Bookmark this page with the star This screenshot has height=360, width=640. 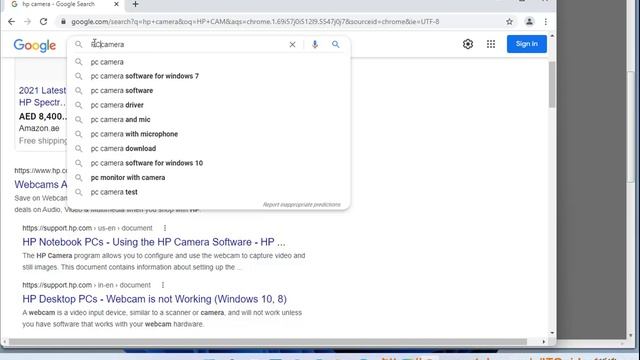(x=509, y=22)
